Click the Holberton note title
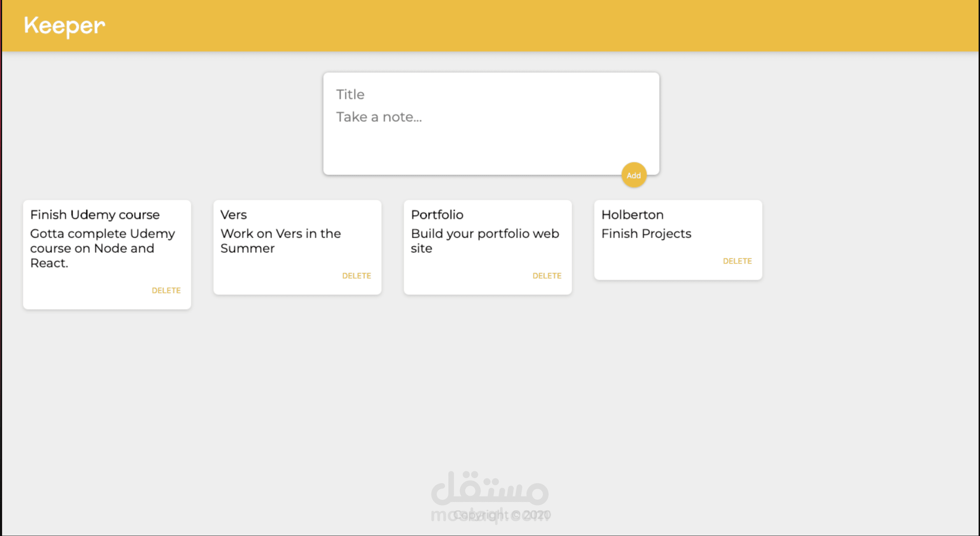The image size is (980, 536). 632,215
